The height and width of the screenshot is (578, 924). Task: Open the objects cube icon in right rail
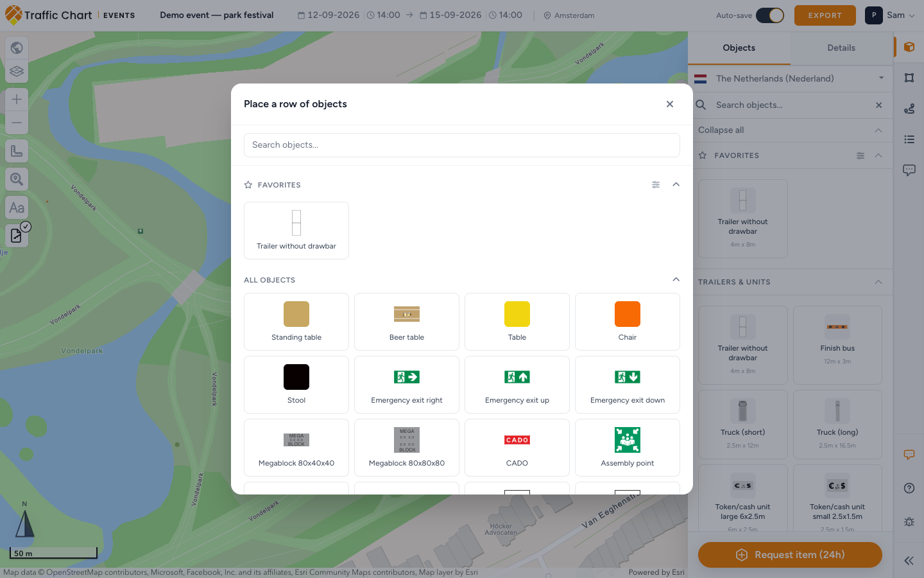909,47
